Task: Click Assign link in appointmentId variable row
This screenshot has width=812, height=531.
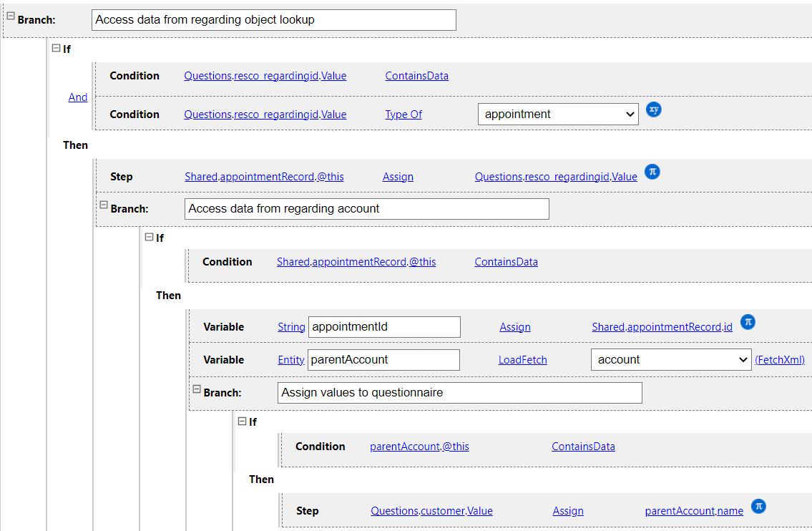Action: (x=515, y=327)
